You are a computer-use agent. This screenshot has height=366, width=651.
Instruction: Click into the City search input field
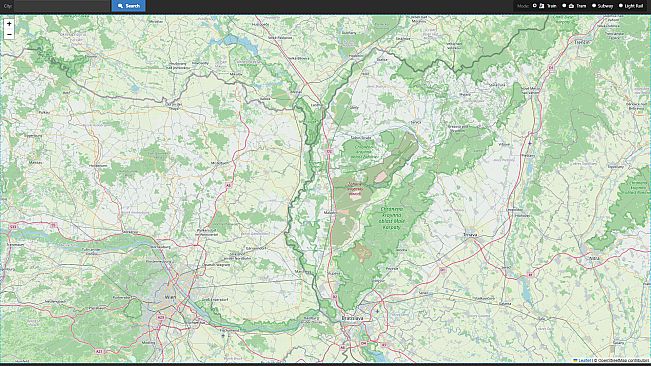click(x=62, y=6)
